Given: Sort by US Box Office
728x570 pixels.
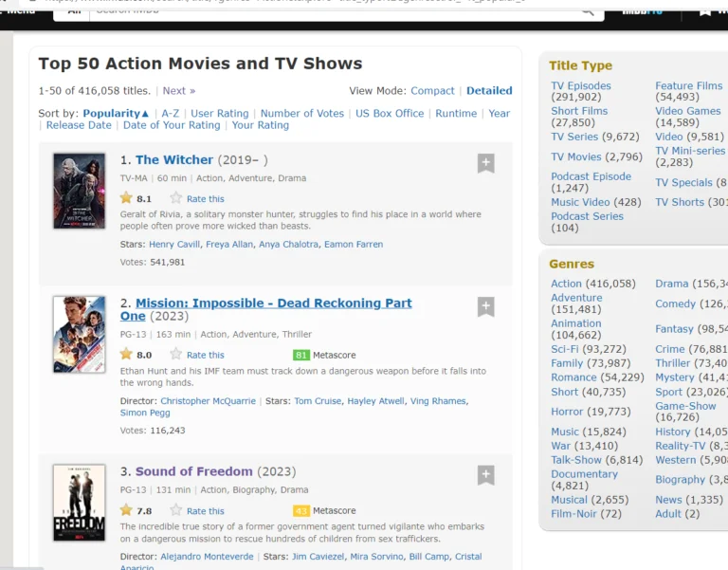Looking at the screenshot, I should pos(390,114).
